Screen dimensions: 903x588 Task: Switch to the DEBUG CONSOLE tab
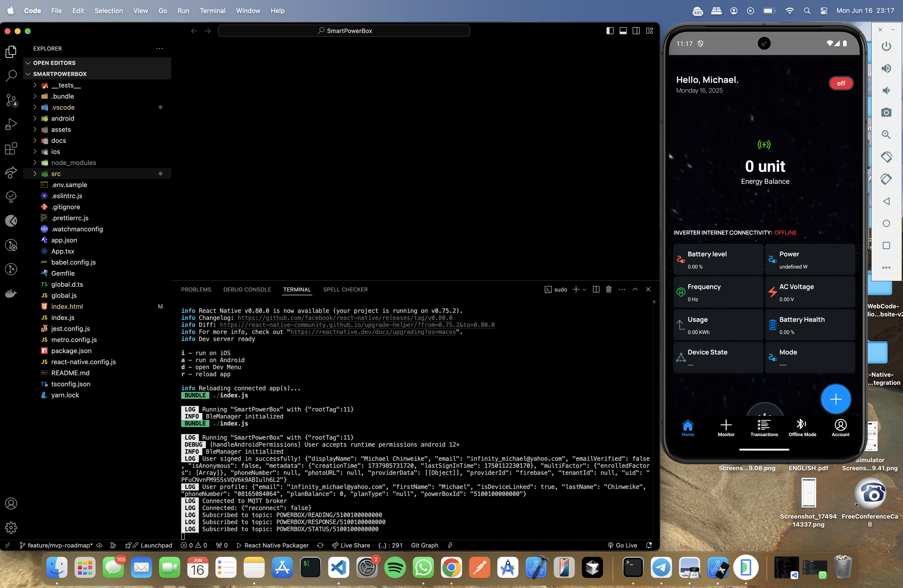pos(247,290)
